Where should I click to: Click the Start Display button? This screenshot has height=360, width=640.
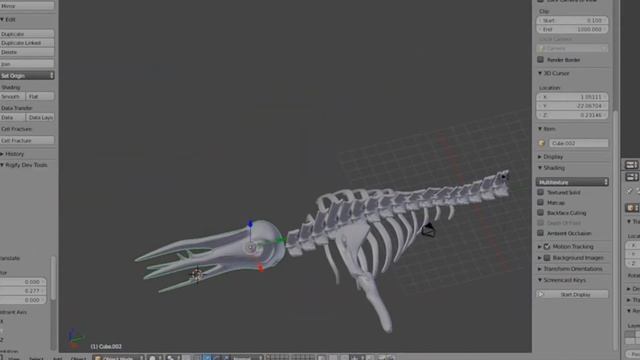click(x=572, y=294)
